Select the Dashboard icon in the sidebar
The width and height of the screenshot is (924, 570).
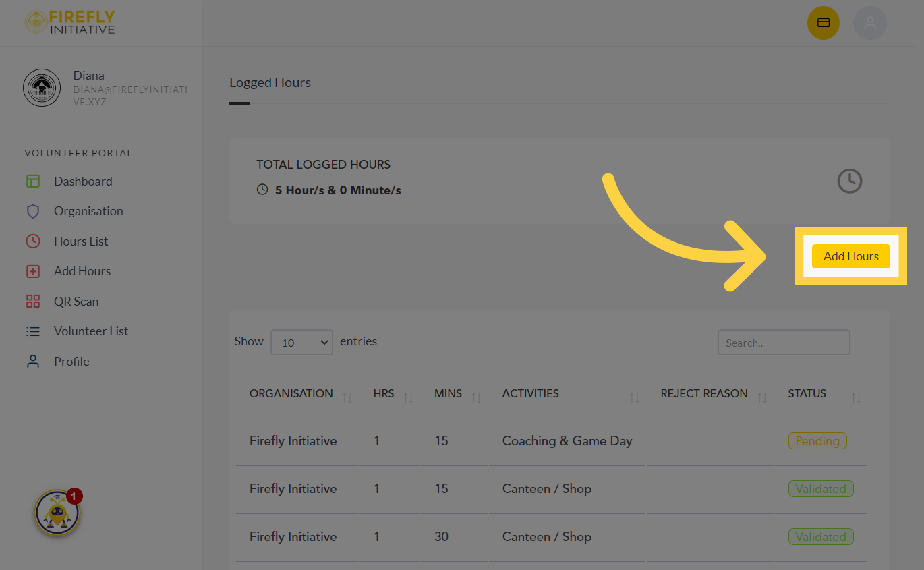(x=33, y=181)
